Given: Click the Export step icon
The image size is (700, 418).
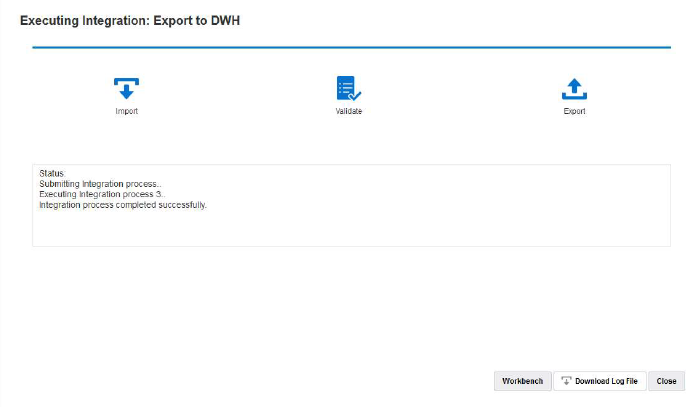Looking at the screenshot, I should tap(574, 89).
